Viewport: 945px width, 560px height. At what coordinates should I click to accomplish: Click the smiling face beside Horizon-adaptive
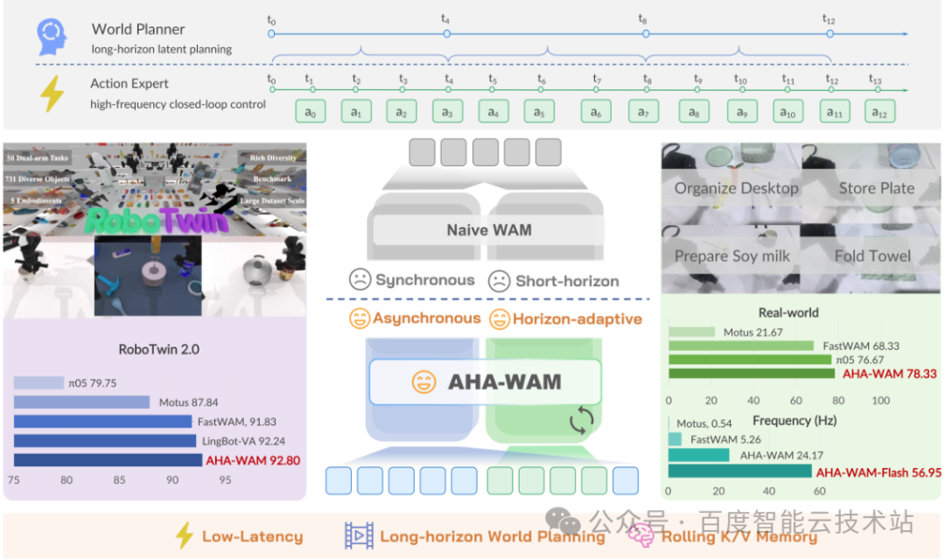pyautogui.click(x=499, y=318)
